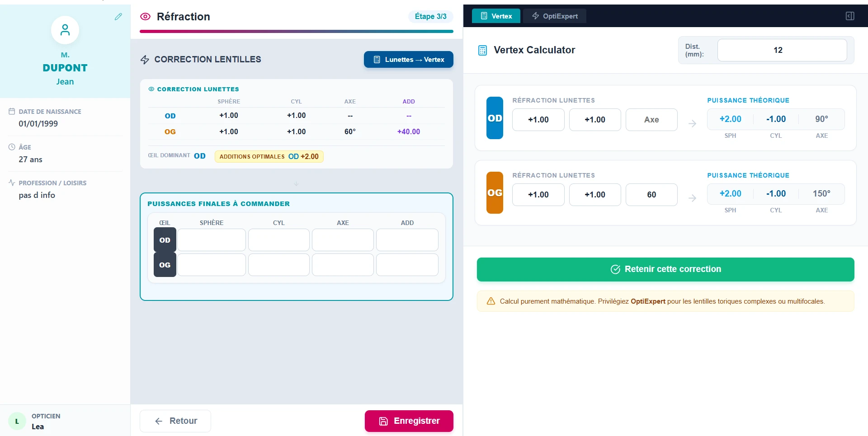Click the Additions optimales OD +2.00 badge
The width and height of the screenshot is (868, 436).
tap(269, 156)
